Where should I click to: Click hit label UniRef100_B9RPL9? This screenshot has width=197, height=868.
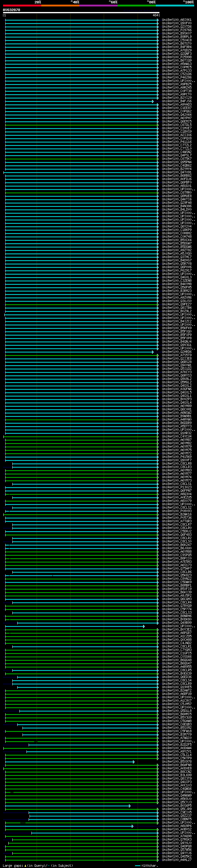click(176, 37)
